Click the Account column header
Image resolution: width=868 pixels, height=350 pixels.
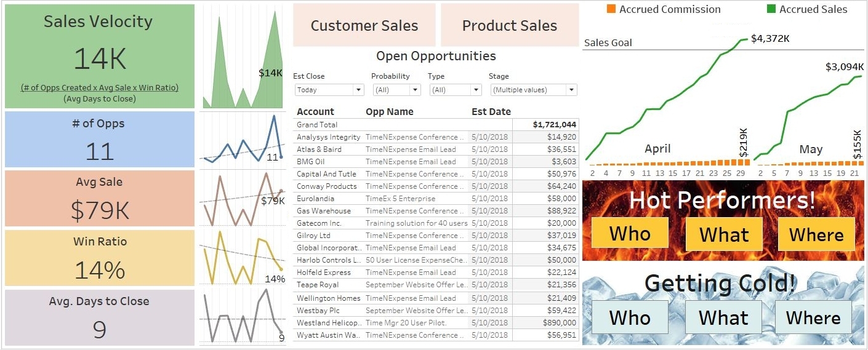[x=315, y=112]
